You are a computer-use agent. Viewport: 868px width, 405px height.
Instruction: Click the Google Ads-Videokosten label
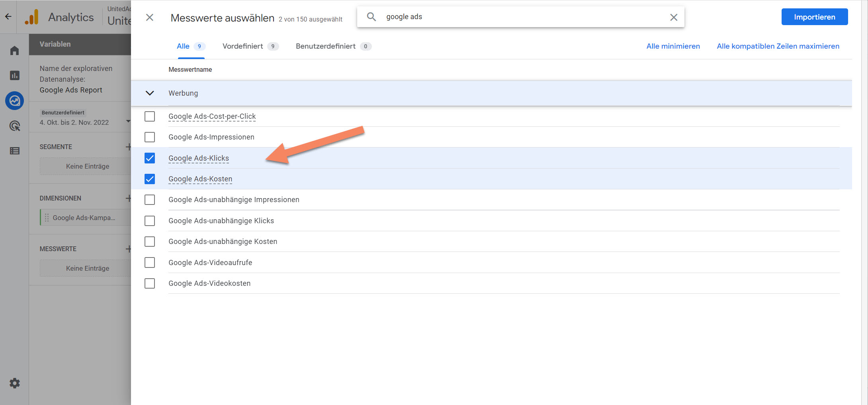(209, 283)
